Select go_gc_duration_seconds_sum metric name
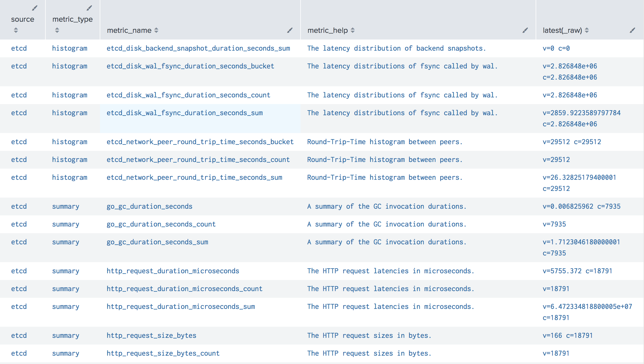The height and width of the screenshot is (364, 644). [x=157, y=242]
